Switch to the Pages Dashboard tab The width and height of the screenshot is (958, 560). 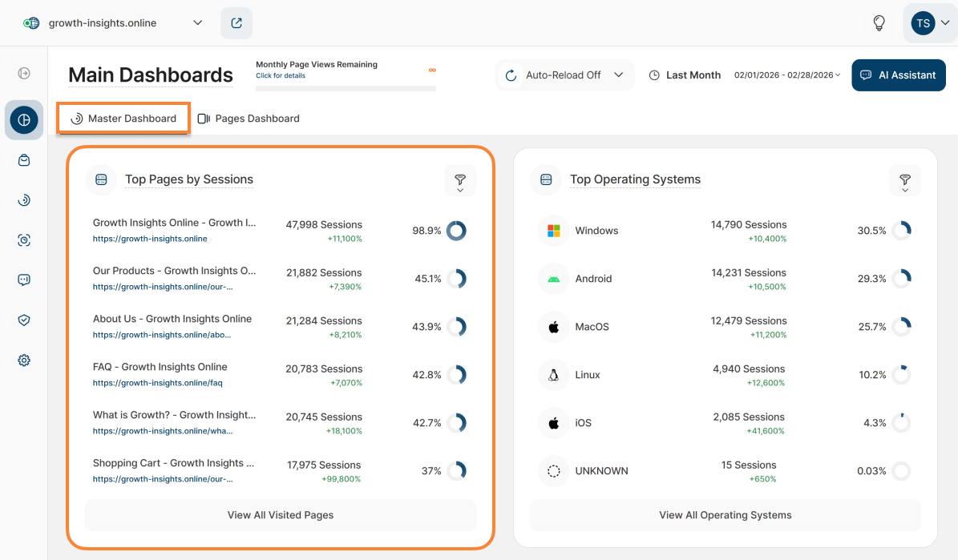(249, 119)
